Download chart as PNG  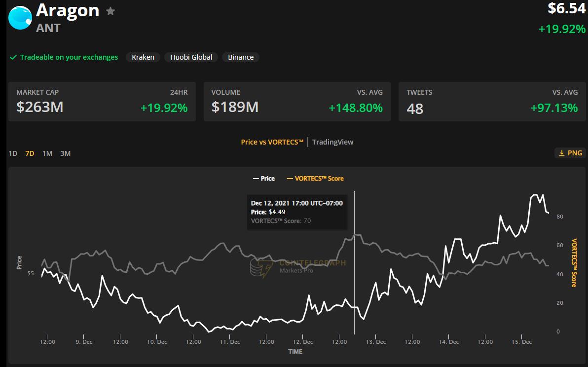(x=570, y=153)
